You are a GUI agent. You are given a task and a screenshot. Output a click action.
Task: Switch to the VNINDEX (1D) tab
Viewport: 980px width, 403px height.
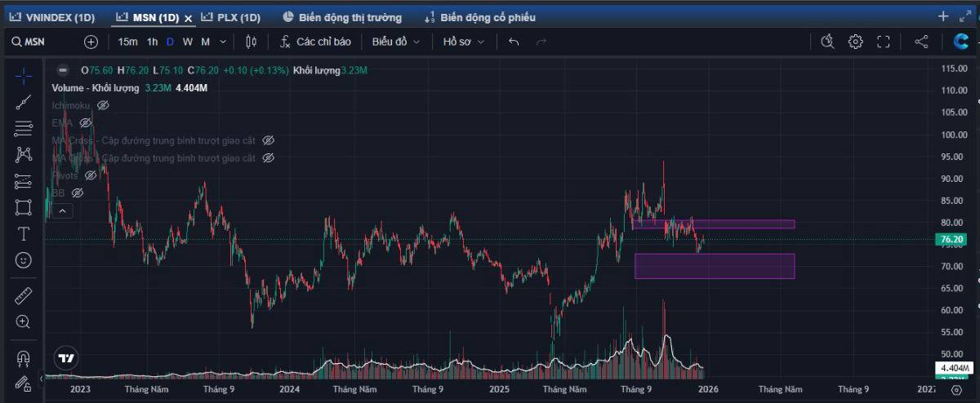54,17
